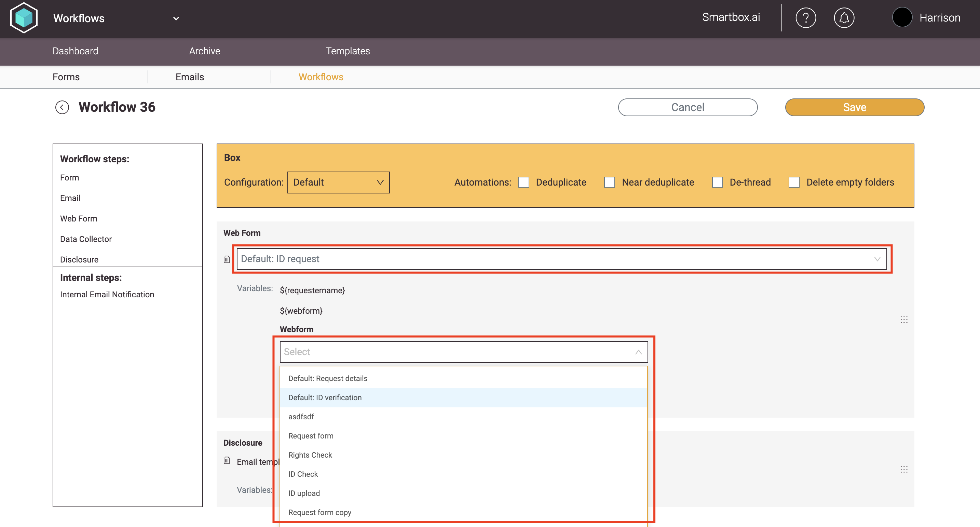980x527 pixels.
Task: Open the Workflows module switcher chevron
Action: tap(176, 18)
